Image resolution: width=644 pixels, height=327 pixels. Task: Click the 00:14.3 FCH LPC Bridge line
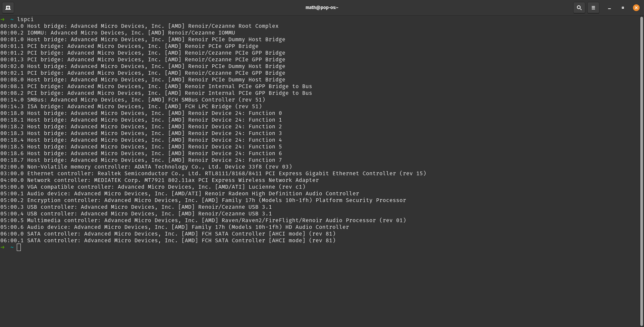[x=131, y=106]
